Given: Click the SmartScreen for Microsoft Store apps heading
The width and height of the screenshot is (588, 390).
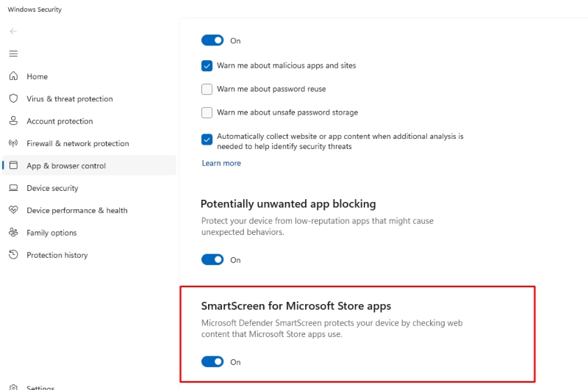Looking at the screenshot, I should click(x=296, y=306).
